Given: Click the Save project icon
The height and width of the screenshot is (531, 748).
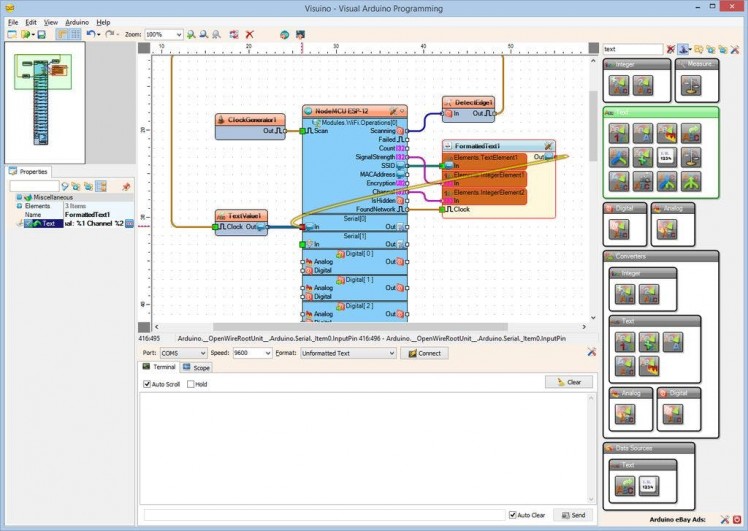Looking at the screenshot, I should pos(41,34).
